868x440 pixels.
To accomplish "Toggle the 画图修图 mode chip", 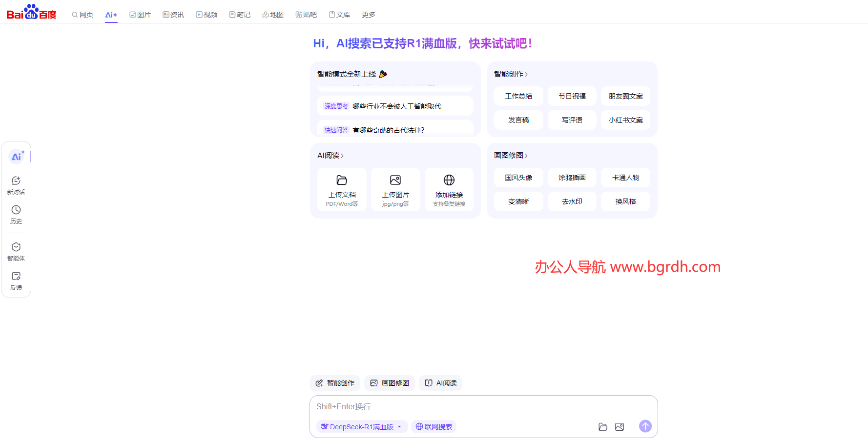I will coord(389,383).
